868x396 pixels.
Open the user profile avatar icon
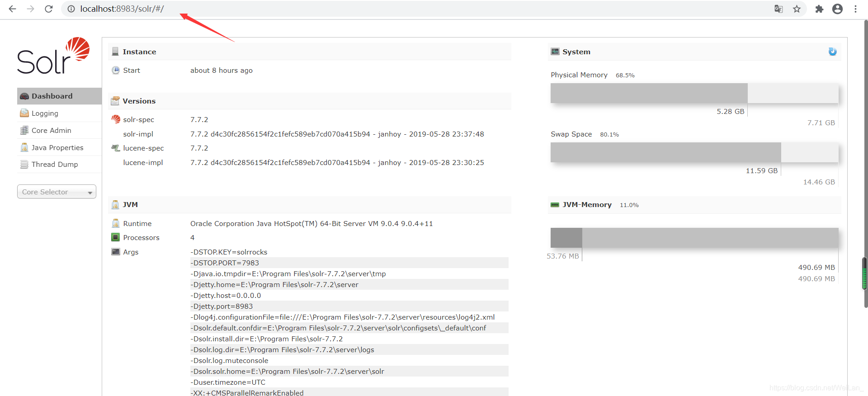837,9
